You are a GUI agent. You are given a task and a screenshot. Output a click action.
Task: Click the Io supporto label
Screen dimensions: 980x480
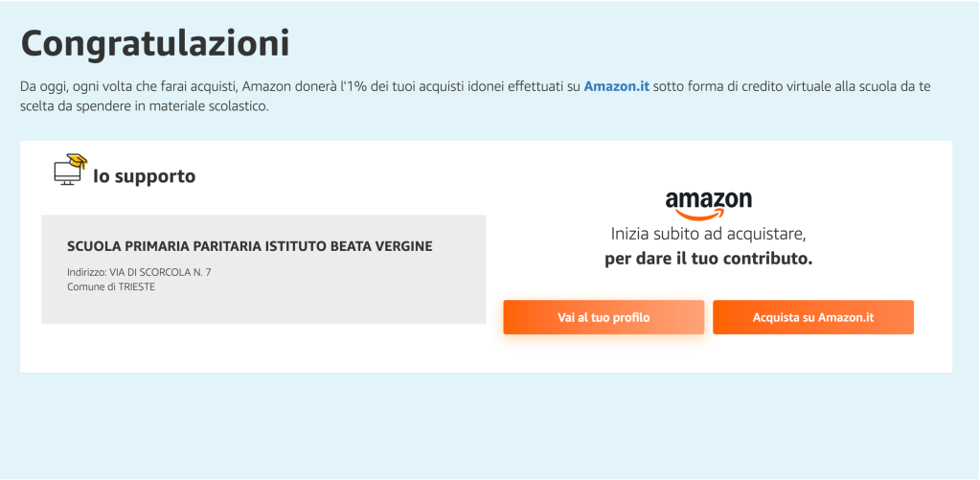point(144,176)
